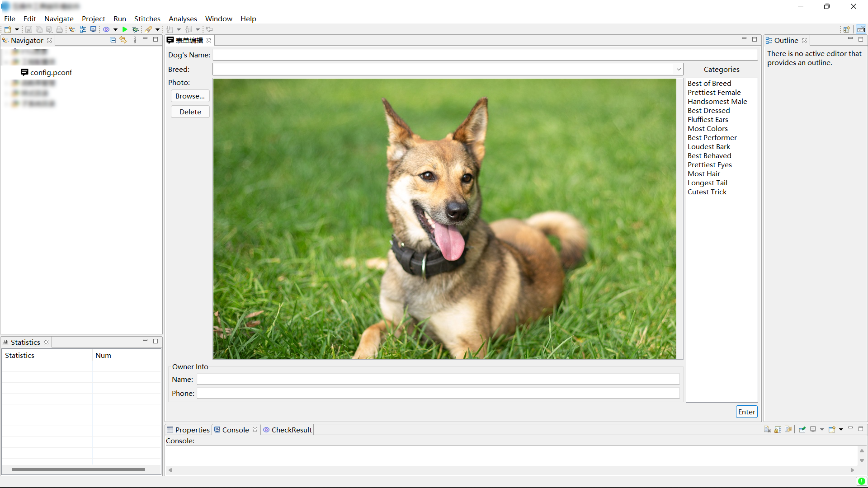Click the blue monitor toolbar icon
The image size is (868, 488).
pyautogui.click(x=93, y=29)
